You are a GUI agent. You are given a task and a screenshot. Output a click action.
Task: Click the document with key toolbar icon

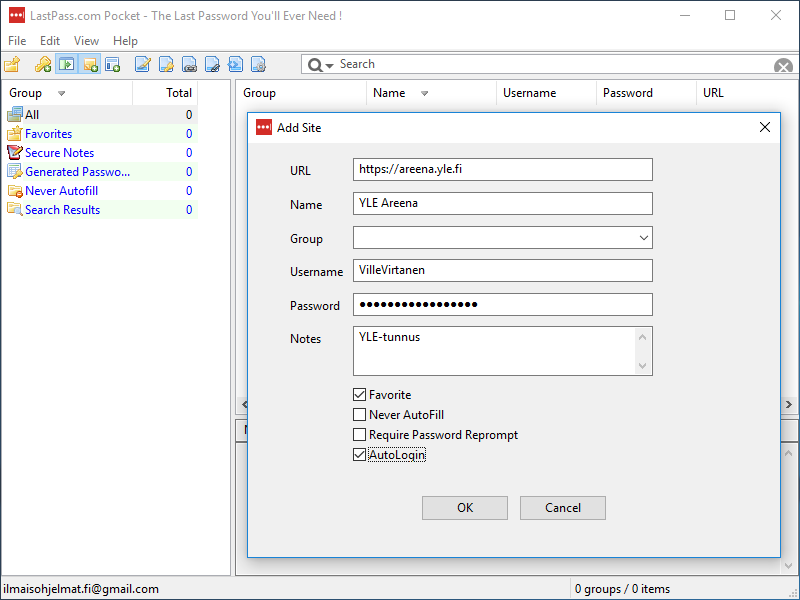(x=166, y=65)
